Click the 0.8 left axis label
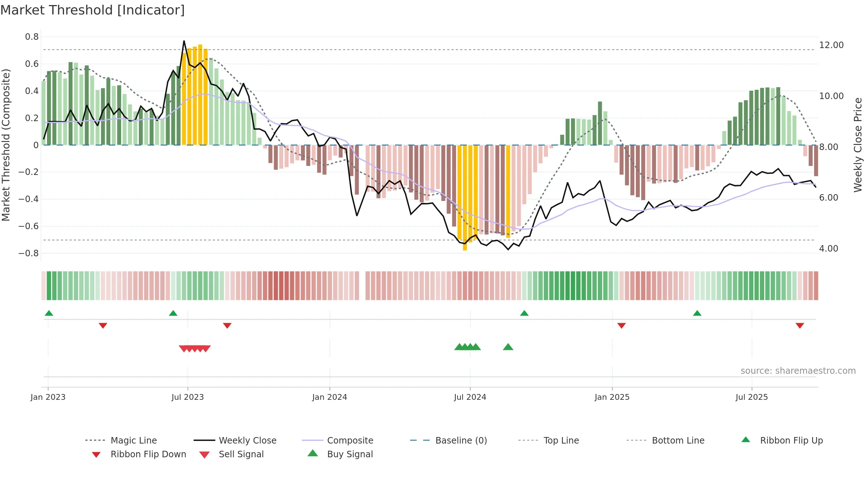Image resolution: width=868 pixels, height=488 pixels. 32,37
